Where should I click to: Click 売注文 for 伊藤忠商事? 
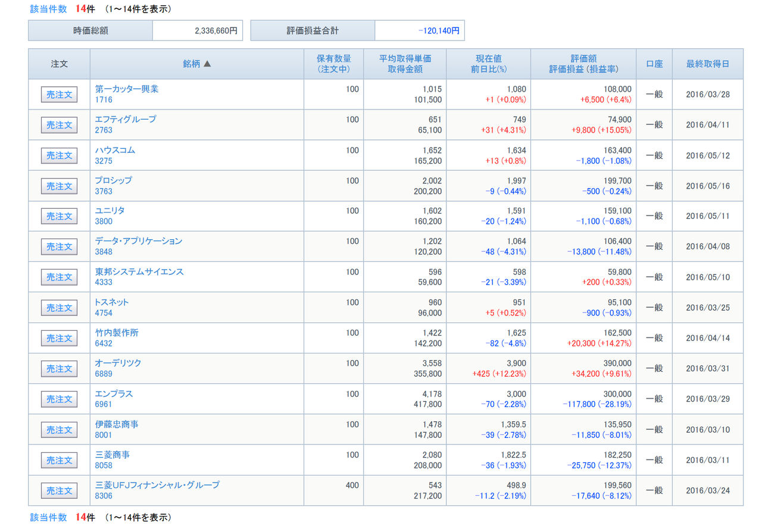click(59, 430)
